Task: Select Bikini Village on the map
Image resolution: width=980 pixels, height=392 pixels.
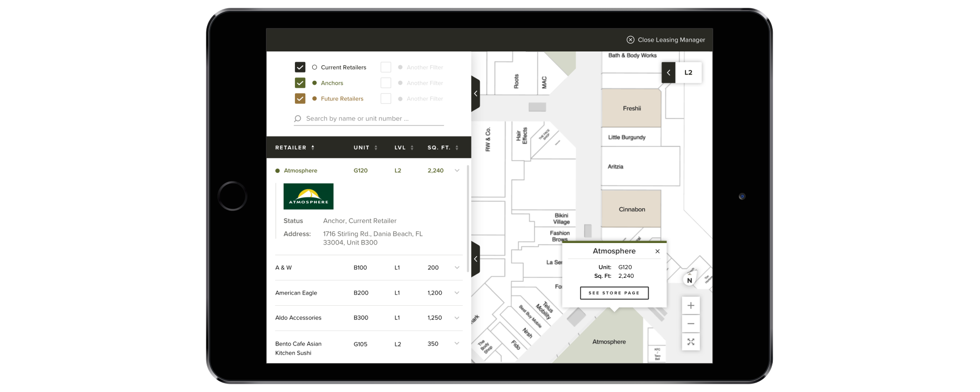Action: coord(562,219)
